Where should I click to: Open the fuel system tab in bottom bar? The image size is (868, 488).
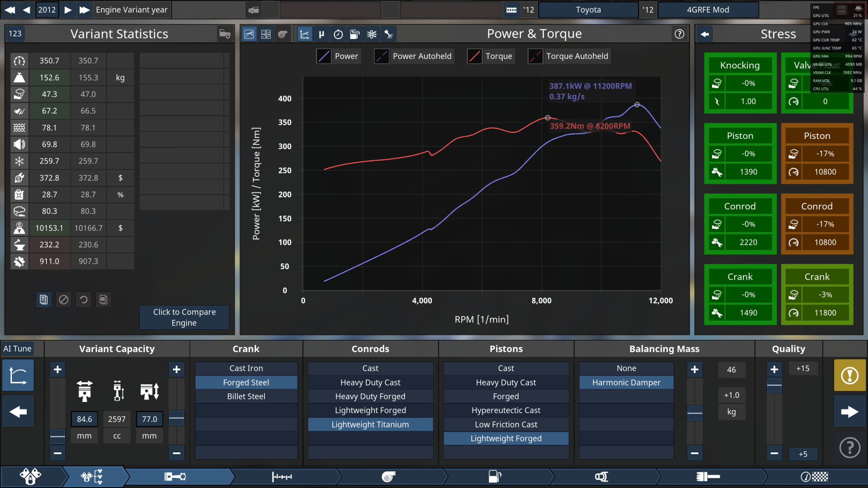(x=495, y=477)
